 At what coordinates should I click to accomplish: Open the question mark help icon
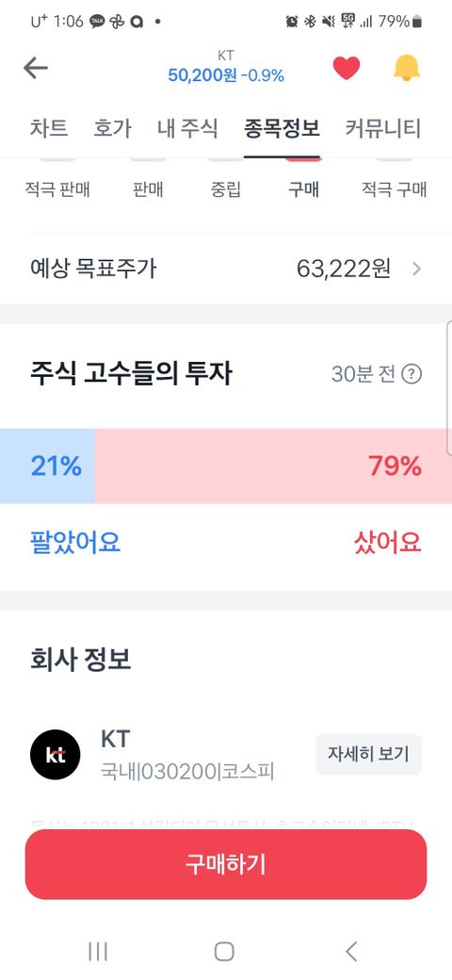click(x=412, y=374)
